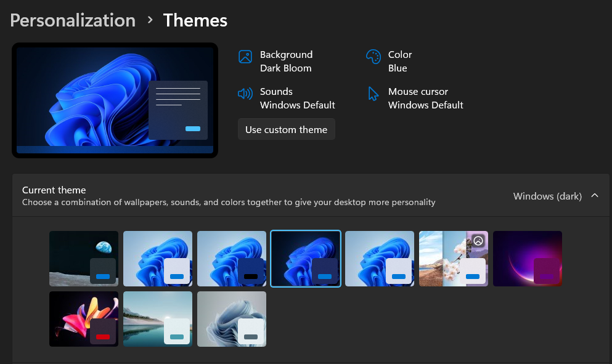This screenshot has height=364, width=612.
Task: Click red accent swatch on colorful flower theme
Action: [x=103, y=336]
